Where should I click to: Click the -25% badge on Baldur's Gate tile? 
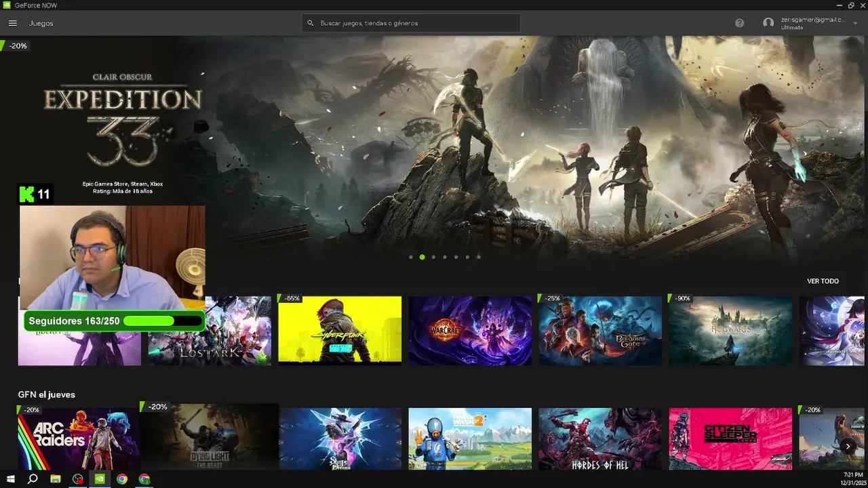point(551,298)
